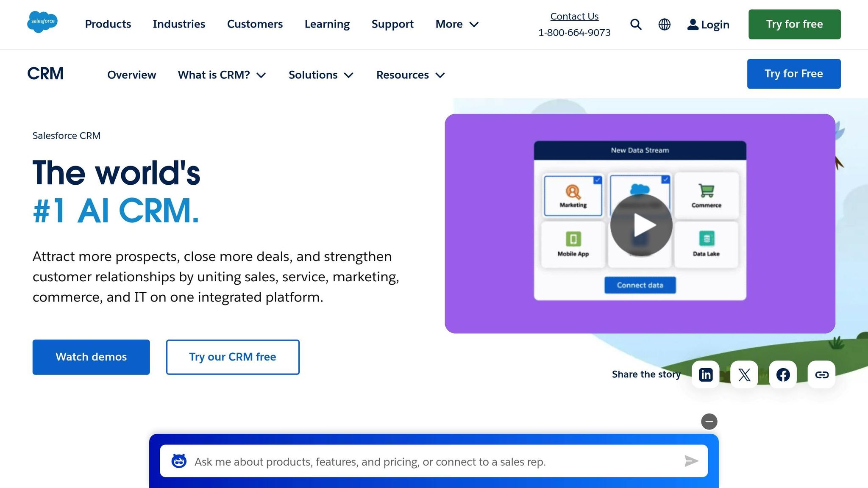The height and width of the screenshot is (488, 868).
Task: Open the Contact Us link
Action: click(574, 17)
